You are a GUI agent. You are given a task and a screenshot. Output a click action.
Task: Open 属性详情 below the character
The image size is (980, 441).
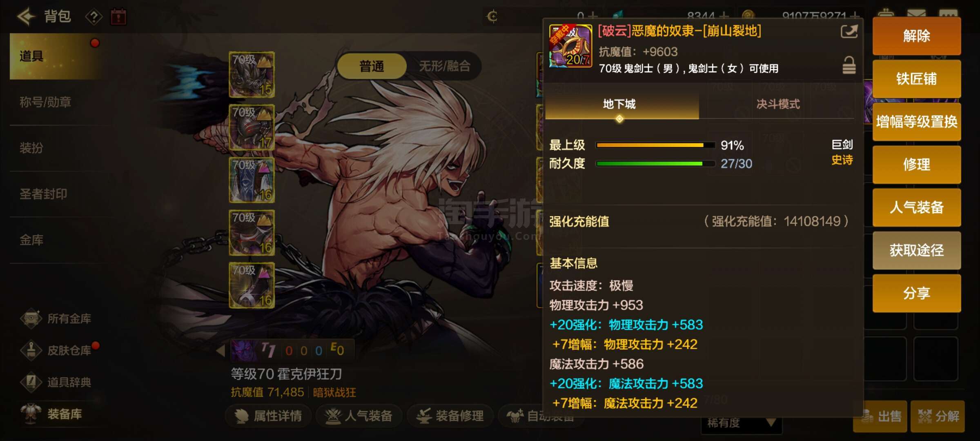(269, 416)
